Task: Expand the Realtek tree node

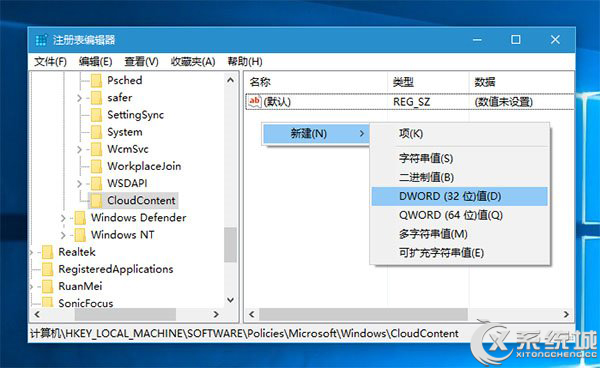Action: [x=31, y=252]
